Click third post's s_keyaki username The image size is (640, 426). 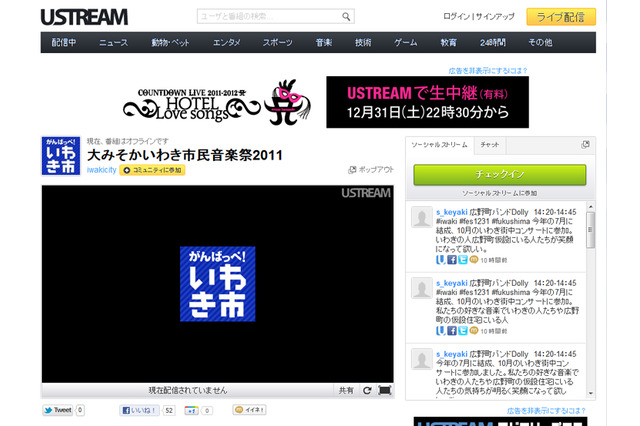pos(451,354)
